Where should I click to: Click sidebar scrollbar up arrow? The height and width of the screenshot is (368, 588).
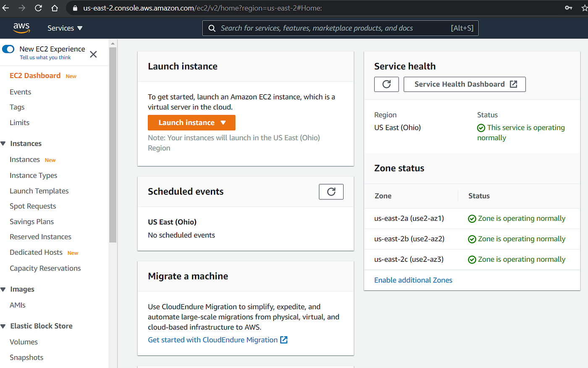coord(113,43)
